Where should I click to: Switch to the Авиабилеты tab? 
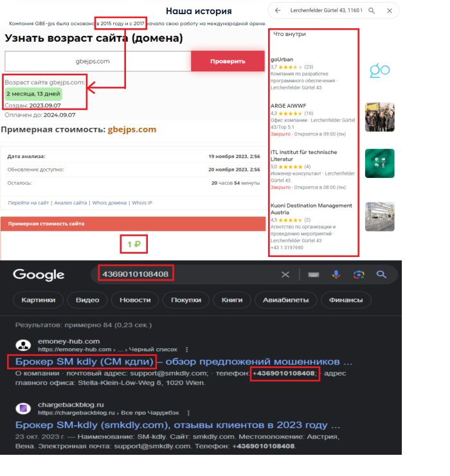click(285, 300)
